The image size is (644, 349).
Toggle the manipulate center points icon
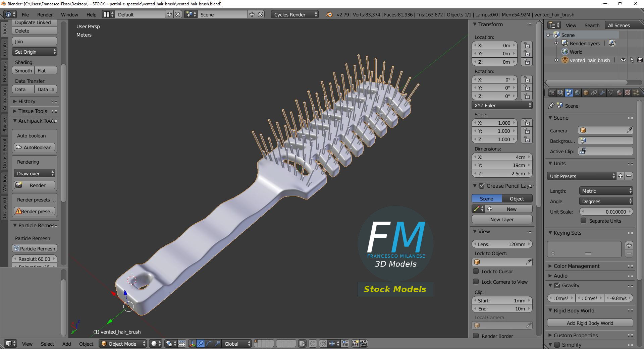tap(182, 344)
